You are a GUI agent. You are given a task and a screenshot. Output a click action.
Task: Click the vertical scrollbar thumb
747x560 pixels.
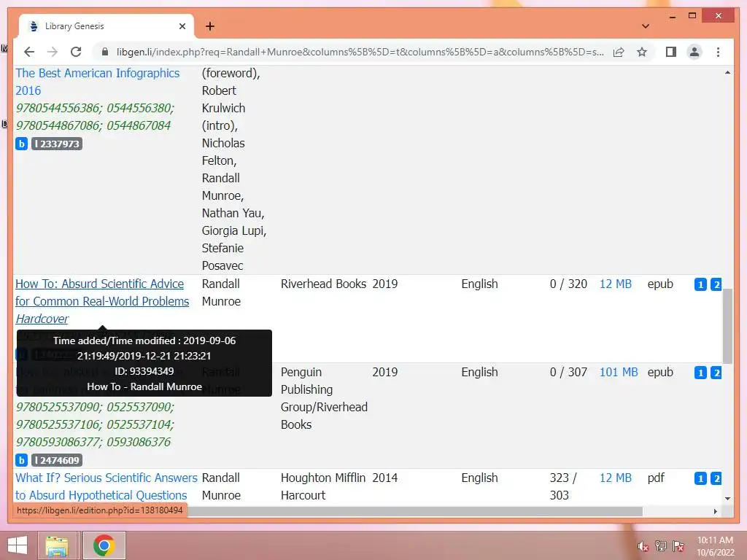[727, 326]
